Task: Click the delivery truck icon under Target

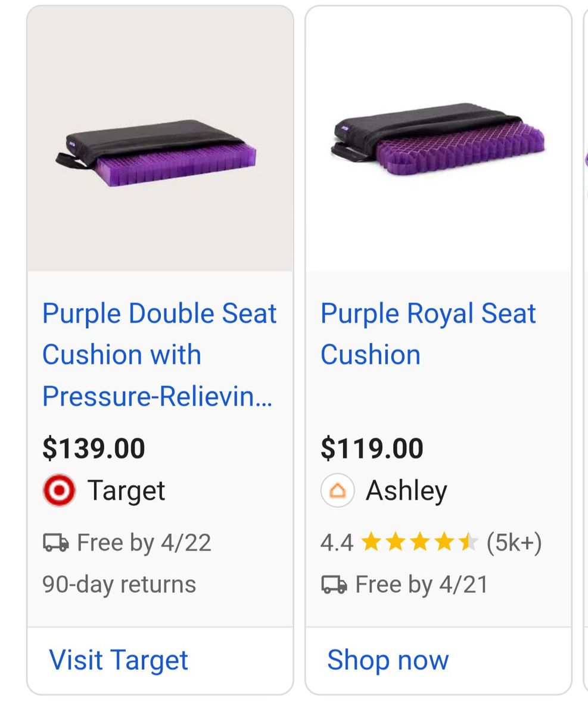Action: point(55,543)
